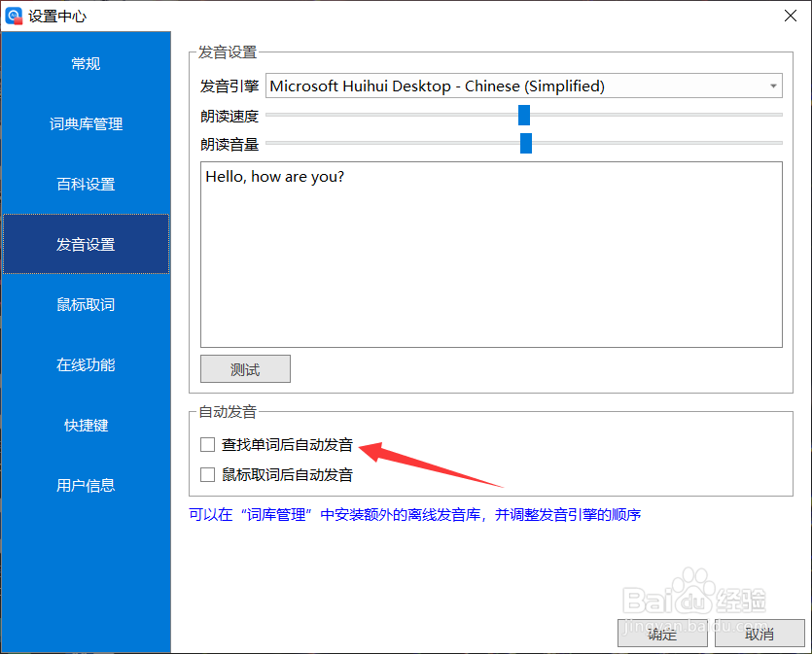Click the blue 词库管理 hint link

(415, 515)
